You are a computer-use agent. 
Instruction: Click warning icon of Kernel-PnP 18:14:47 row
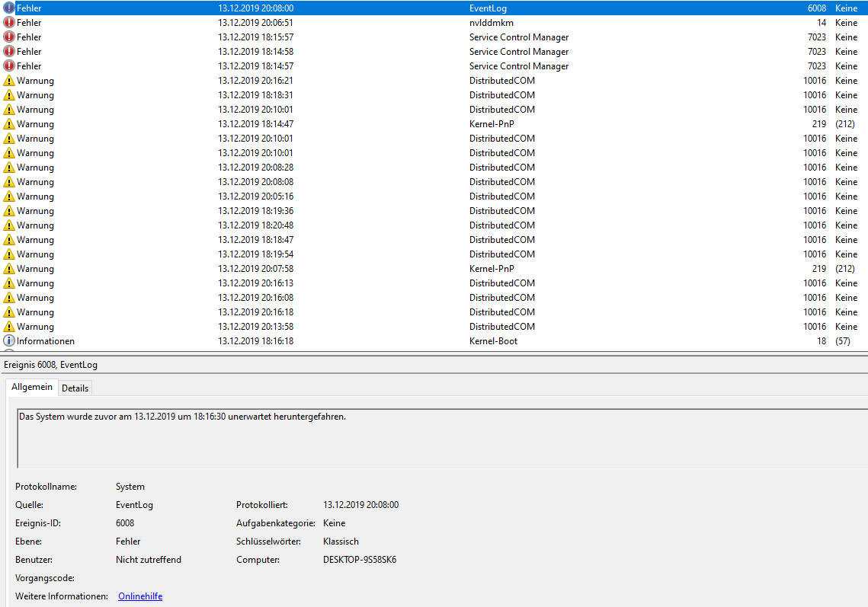click(x=9, y=123)
